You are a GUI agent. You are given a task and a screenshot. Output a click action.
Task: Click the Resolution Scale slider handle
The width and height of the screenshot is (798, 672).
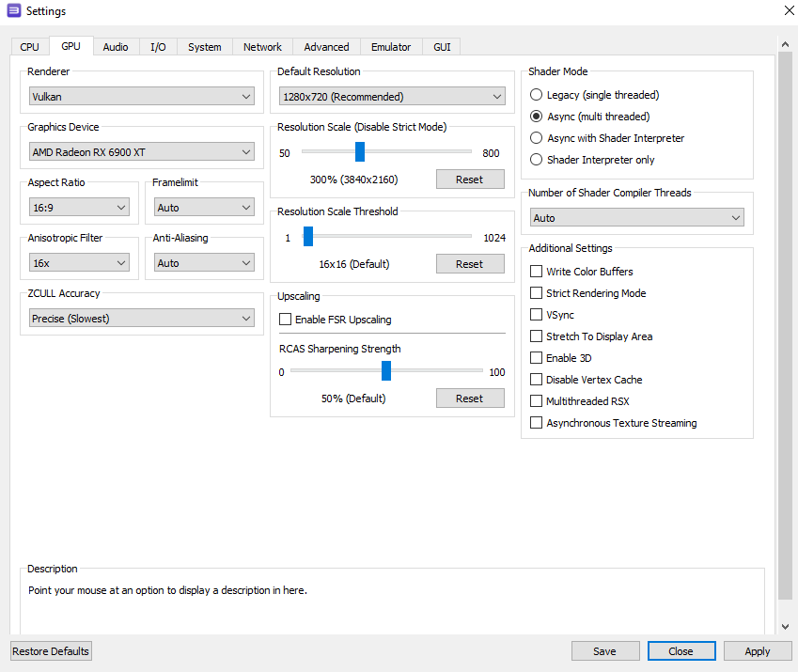[x=360, y=151]
